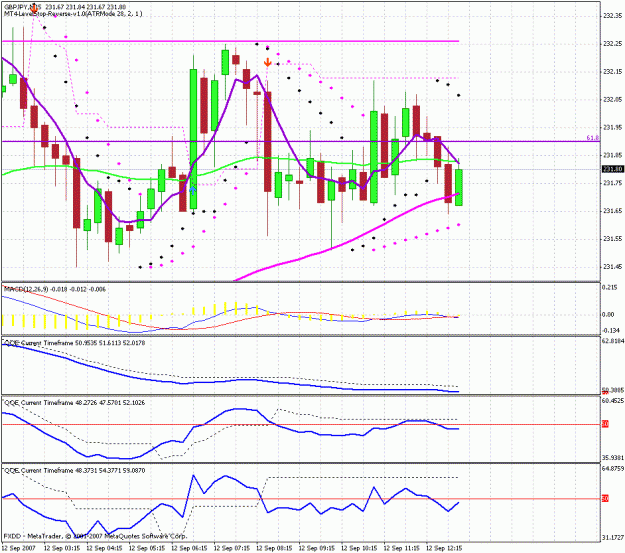Screen dimensions: 625x553
Task: Click the 12 Sep 04:15 time label
Action: click(104, 548)
